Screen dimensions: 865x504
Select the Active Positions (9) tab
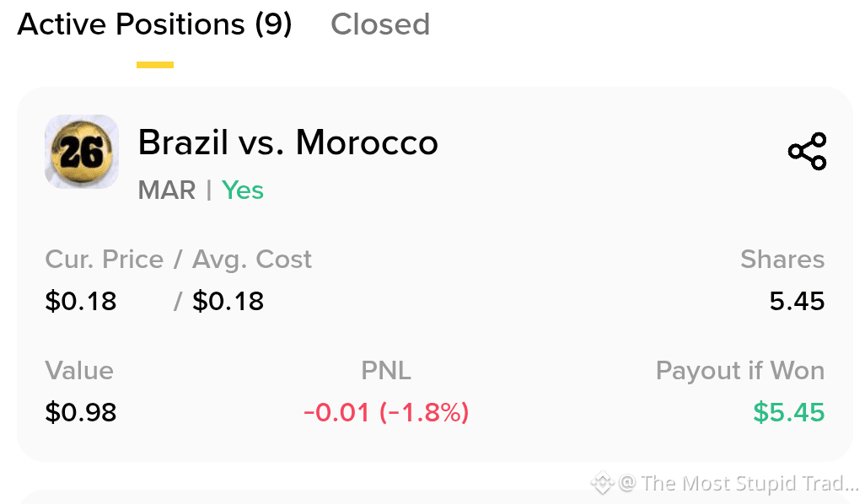(154, 24)
